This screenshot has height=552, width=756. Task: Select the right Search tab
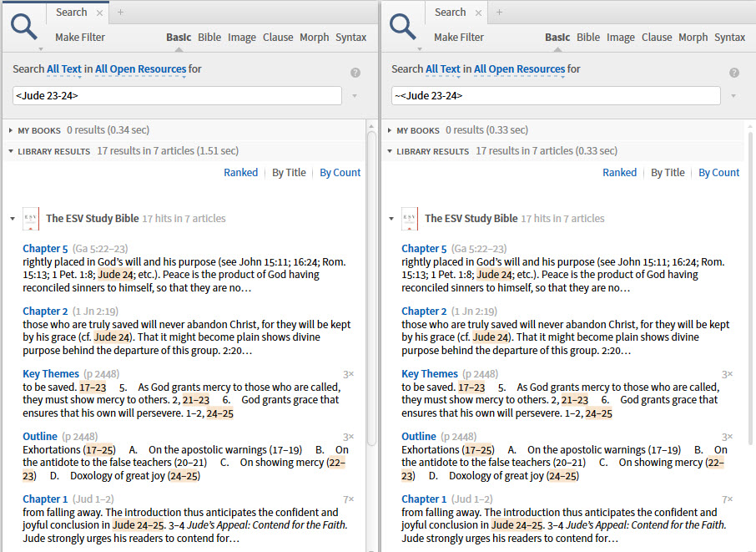click(451, 13)
